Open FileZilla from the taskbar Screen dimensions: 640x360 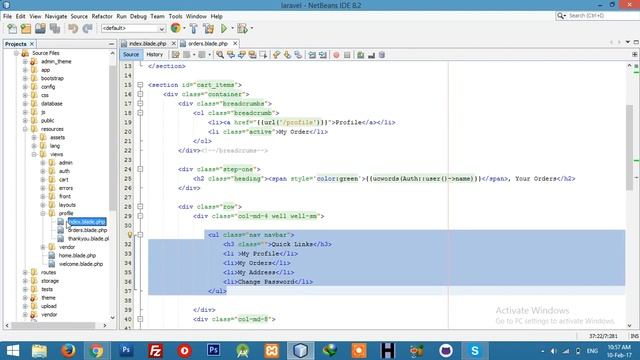point(155,351)
